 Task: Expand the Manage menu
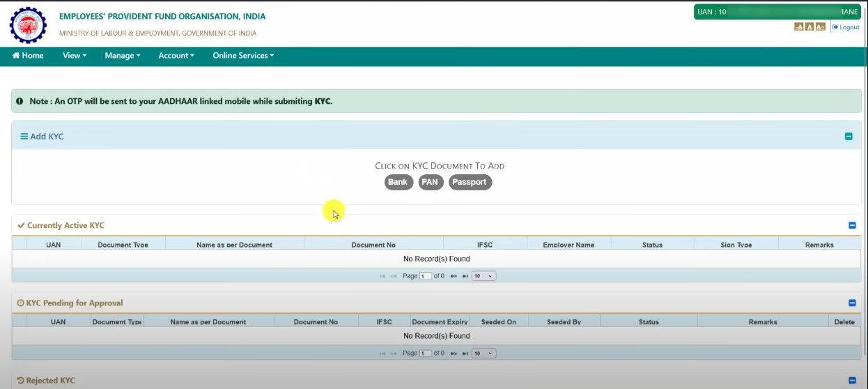click(x=123, y=56)
